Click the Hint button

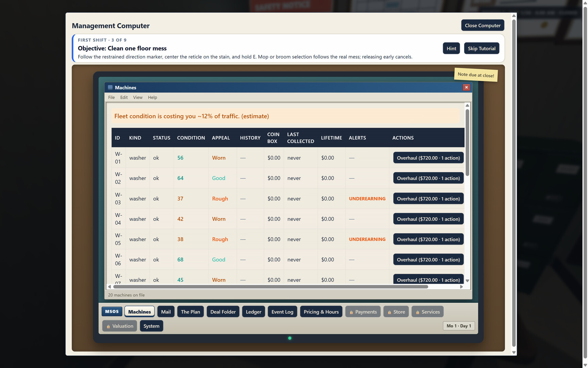452,48
